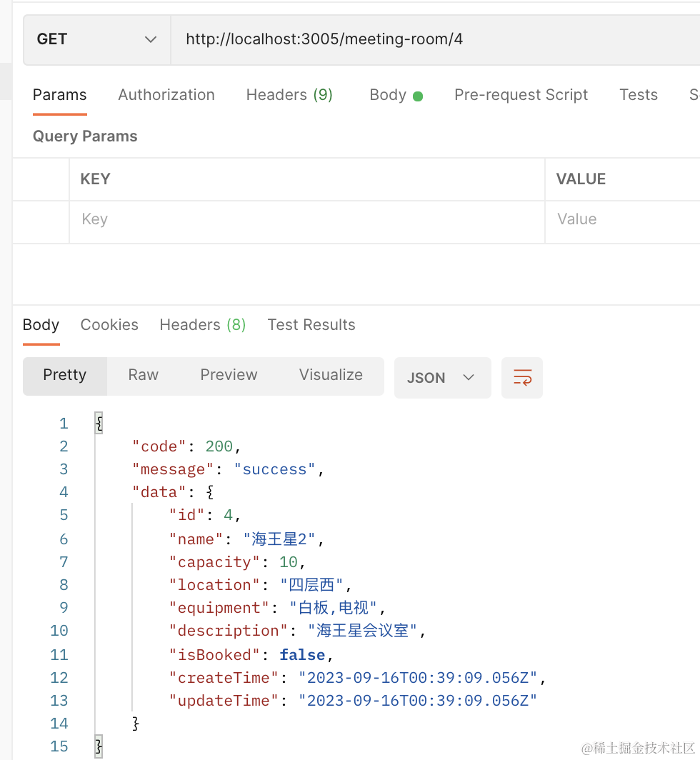View the response Headers (8) tab

coord(202,325)
